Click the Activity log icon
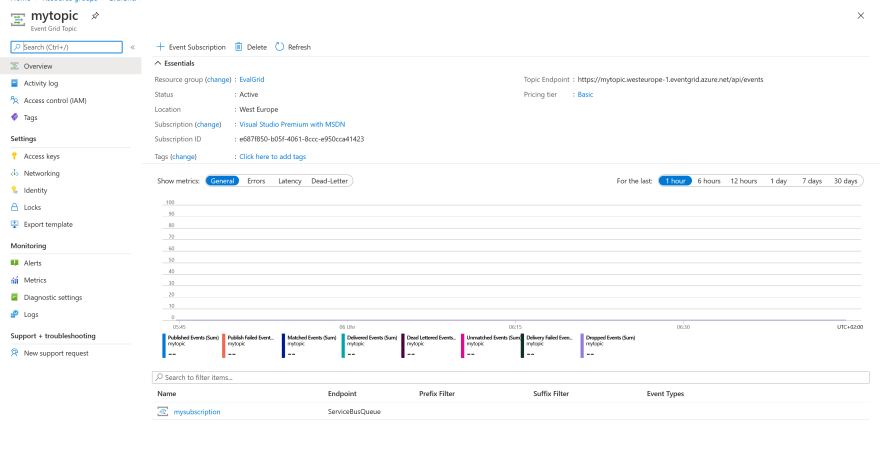 click(x=15, y=83)
